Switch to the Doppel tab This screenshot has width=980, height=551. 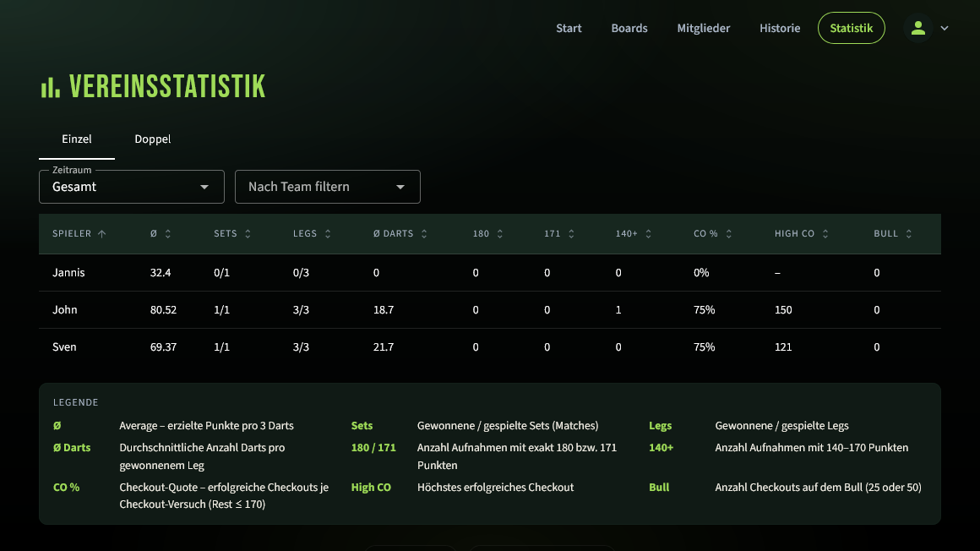click(x=153, y=139)
